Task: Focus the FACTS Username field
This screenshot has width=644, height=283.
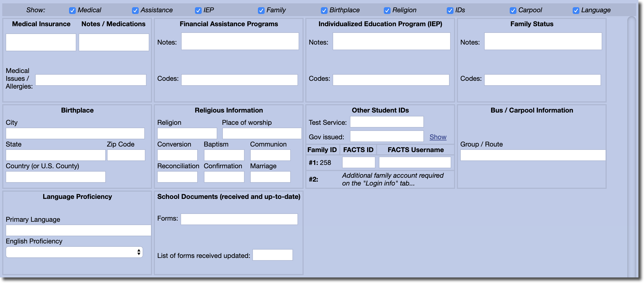Action: point(415,162)
